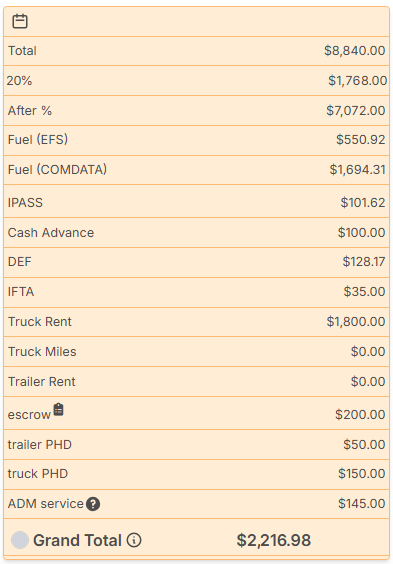Select Grand Total amount $2,216.98
This screenshot has width=393, height=564.
click(x=274, y=540)
